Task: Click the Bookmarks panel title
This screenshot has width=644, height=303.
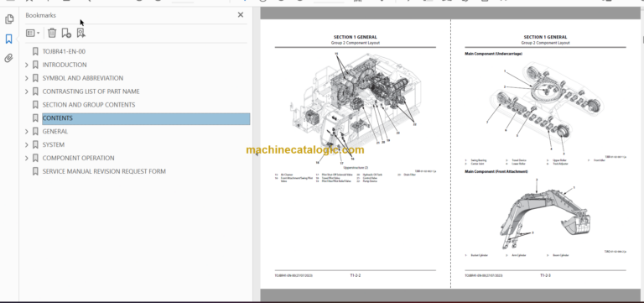Action: [x=40, y=15]
